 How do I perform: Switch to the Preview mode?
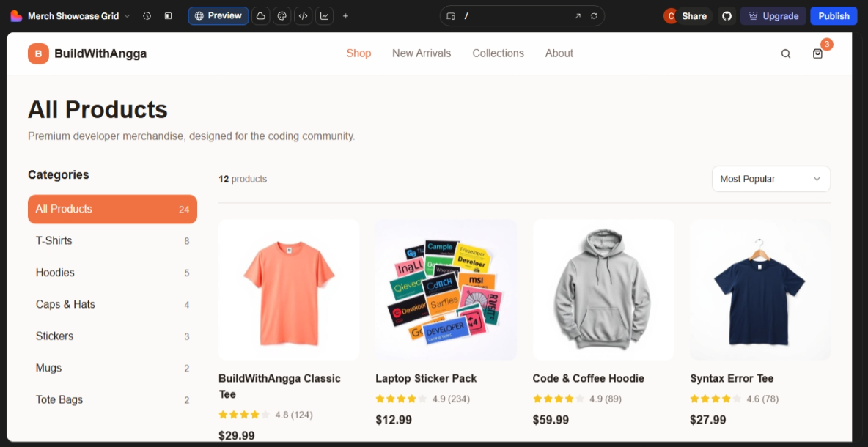(x=218, y=16)
